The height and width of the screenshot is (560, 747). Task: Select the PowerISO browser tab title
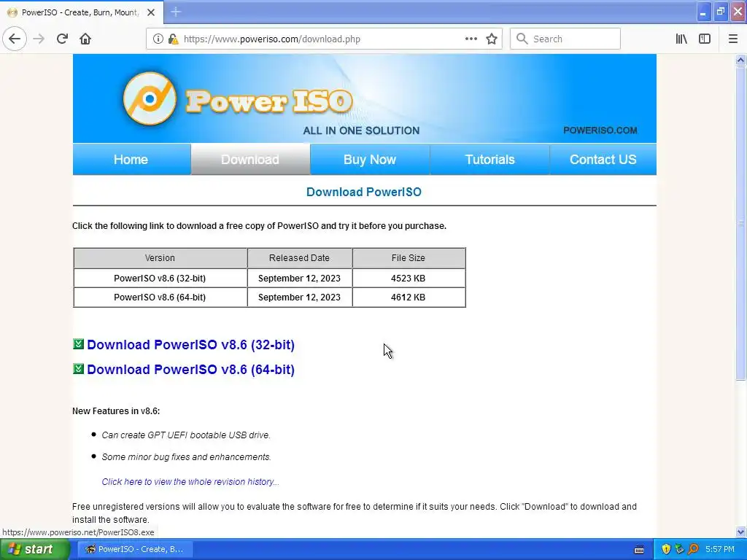(x=80, y=12)
